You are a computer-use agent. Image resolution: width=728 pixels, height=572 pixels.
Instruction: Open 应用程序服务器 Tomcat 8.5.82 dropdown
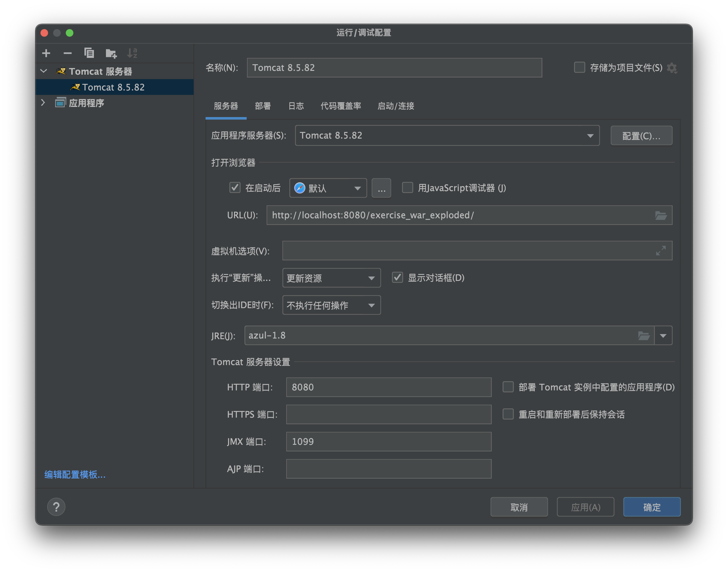tap(447, 136)
